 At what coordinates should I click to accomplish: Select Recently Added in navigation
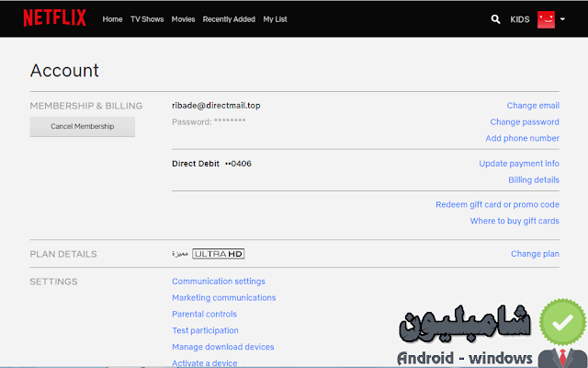click(229, 19)
